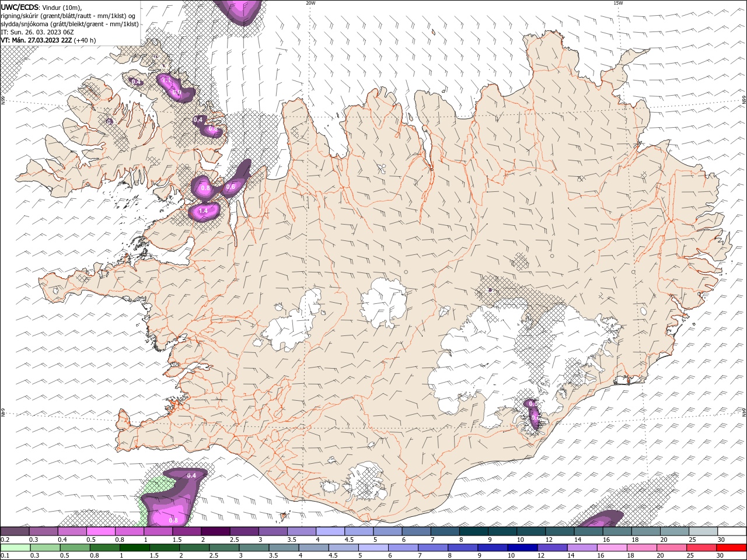Pick the lavender 4 mm snow-scale swatch
The height and width of the screenshot is (560, 747).
point(330,531)
